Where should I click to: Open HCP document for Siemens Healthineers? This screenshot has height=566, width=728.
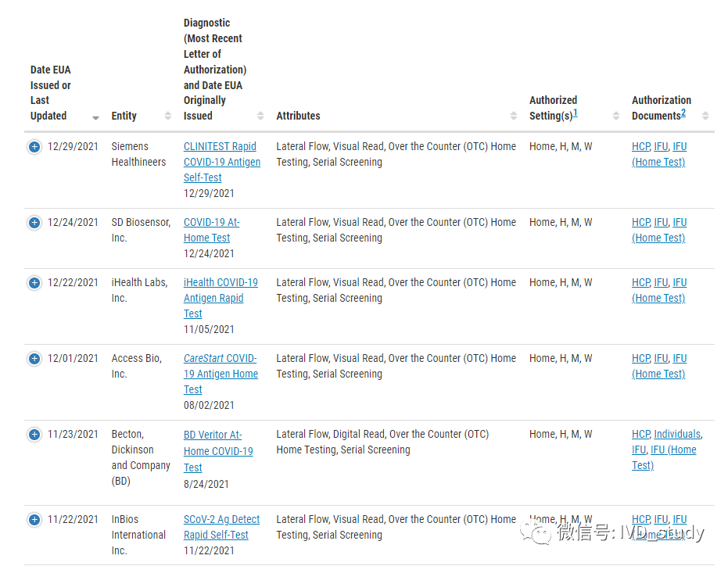[640, 147]
